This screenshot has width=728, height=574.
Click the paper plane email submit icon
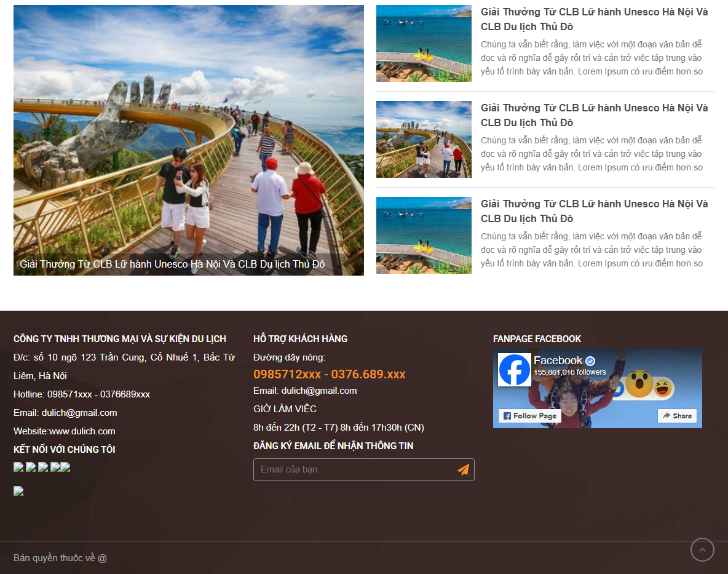[x=463, y=469]
